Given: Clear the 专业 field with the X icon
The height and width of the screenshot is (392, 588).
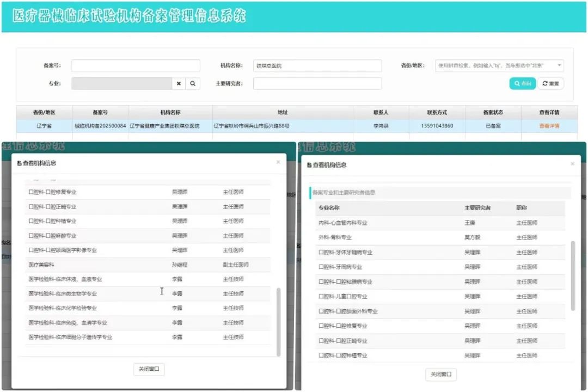Looking at the screenshot, I should 179,84.
